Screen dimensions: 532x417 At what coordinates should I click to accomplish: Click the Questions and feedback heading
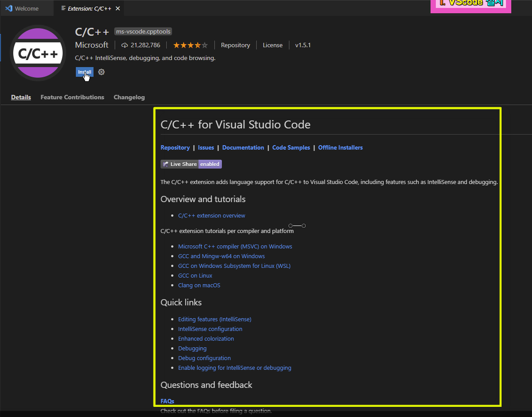pos(206,385)
